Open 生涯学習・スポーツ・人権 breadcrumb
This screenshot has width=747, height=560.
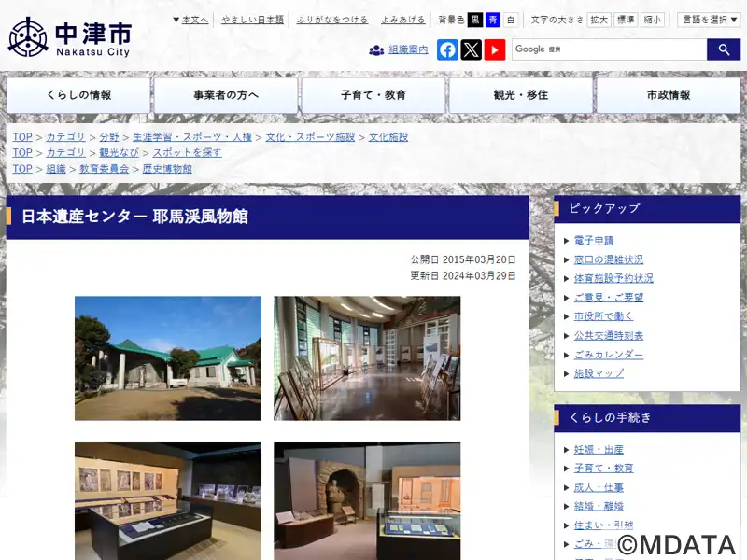[192, 137]
